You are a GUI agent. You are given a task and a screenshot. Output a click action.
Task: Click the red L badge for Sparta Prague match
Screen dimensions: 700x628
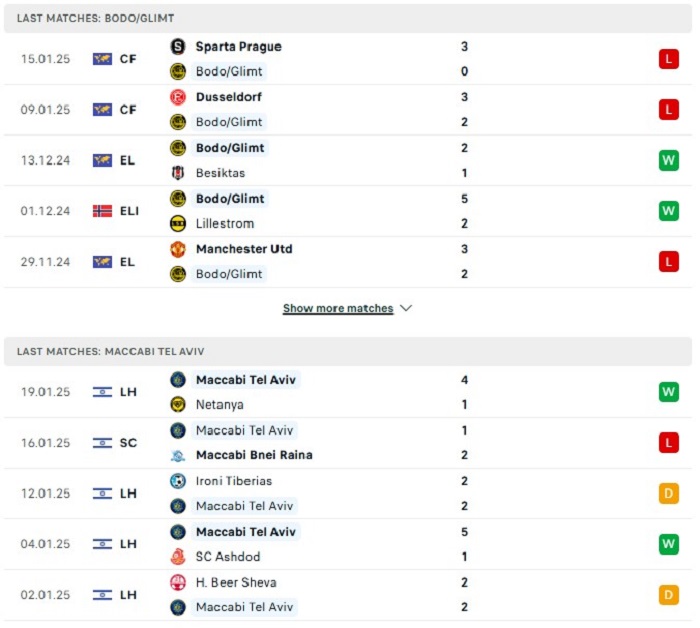coord(668,59)
